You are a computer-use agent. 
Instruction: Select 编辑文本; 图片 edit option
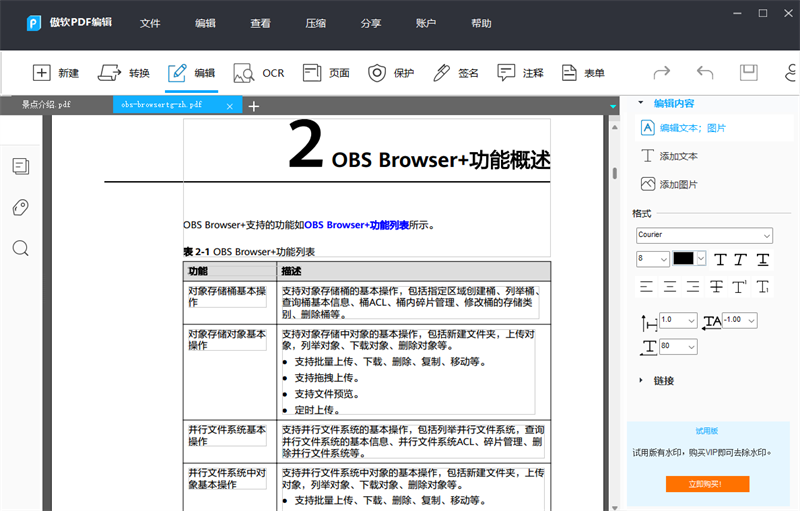683,127
